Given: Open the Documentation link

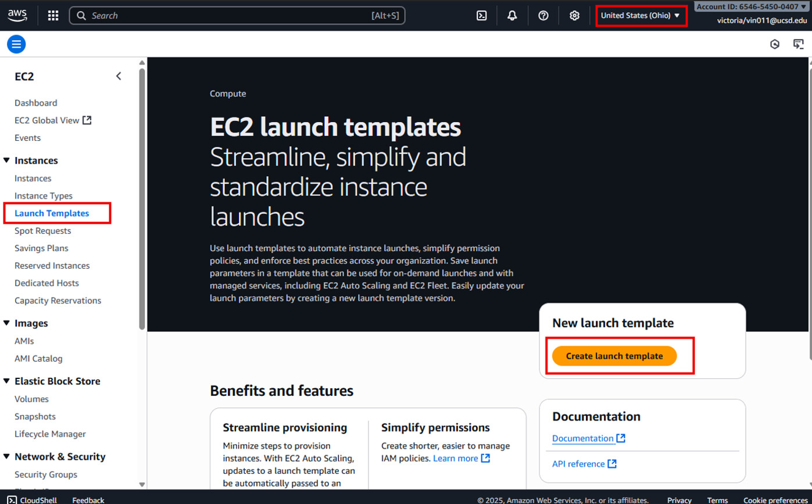Looking at the screenshot, I should pyautogui.click(x=583, y=438).
